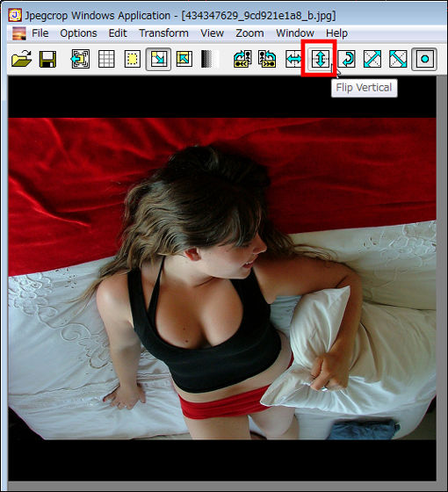
Task: Click the dotted yellow crop-selection icon
Action: pyautogui.click(x=133, y=59)
